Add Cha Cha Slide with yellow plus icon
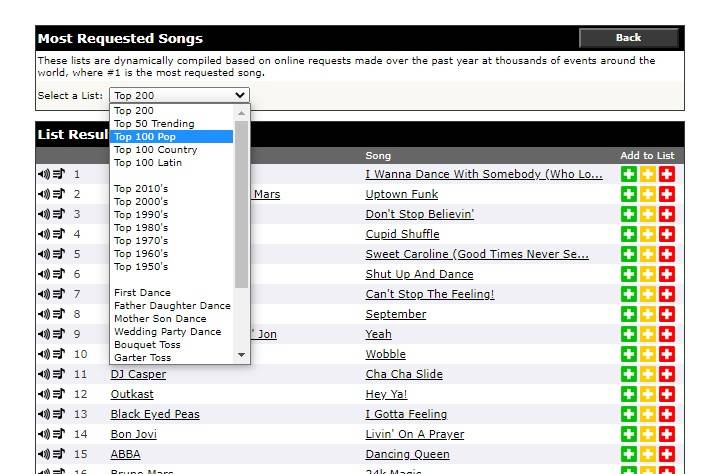711x474 pixels. (648, 374)
